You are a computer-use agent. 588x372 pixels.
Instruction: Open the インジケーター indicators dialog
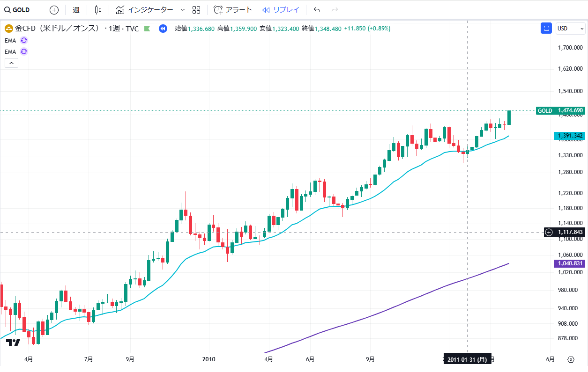click(x=145, y=10)
